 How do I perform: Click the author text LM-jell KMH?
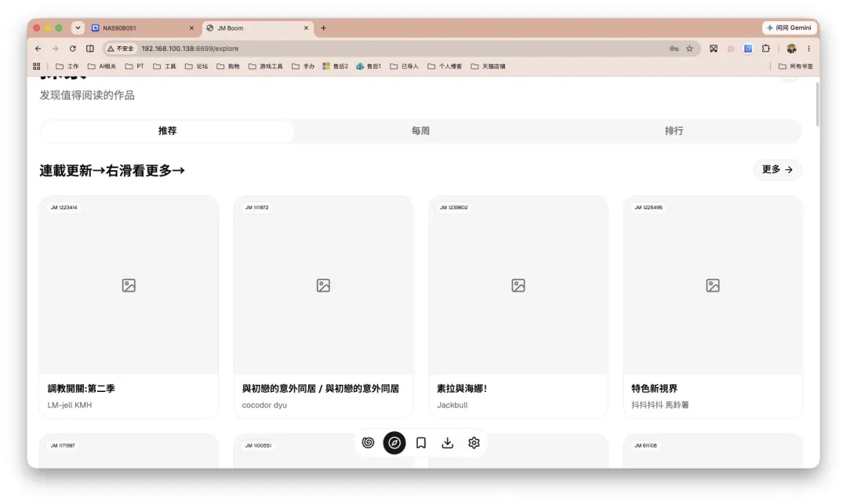pyautogui.click(x=70, y=404)
